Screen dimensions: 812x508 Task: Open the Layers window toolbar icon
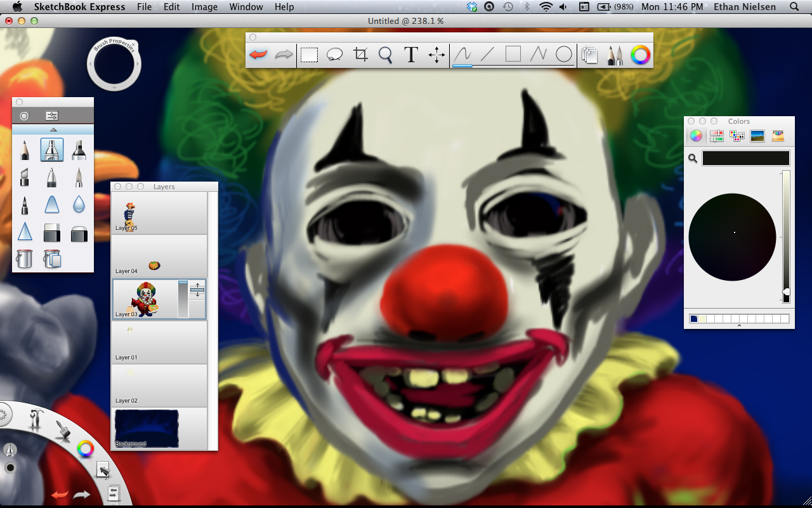click(x=589, y=55)
